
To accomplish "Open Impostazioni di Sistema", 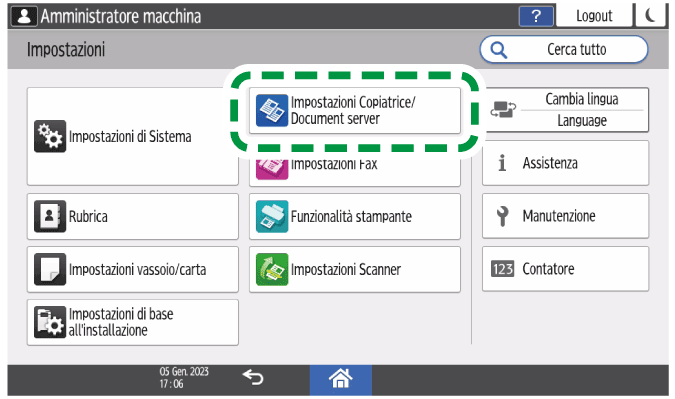I will point(133,136).
